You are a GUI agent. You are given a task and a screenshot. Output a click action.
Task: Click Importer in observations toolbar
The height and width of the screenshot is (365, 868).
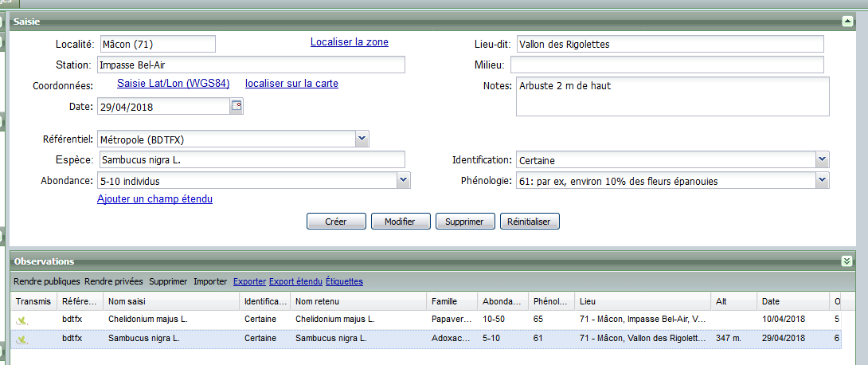click(210, 281)
